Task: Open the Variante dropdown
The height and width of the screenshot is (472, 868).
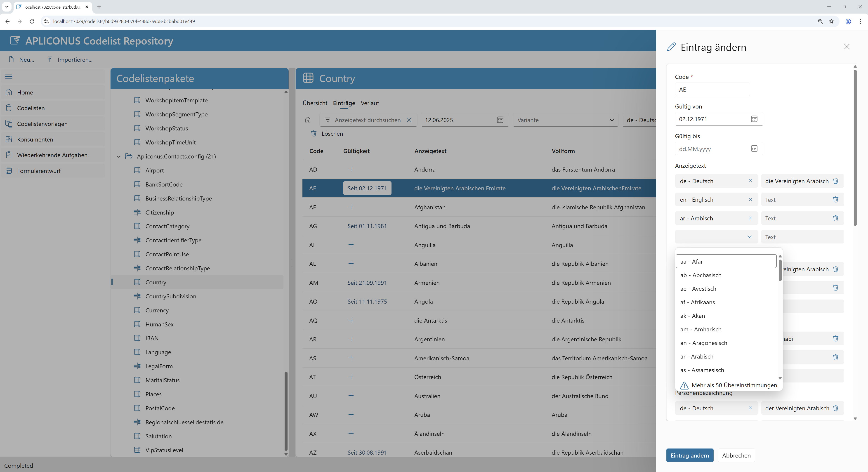Action: click(565, 120)
